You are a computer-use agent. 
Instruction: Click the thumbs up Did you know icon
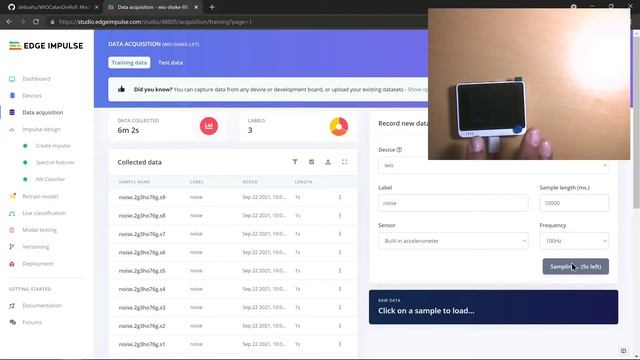[x=121, y=89]
